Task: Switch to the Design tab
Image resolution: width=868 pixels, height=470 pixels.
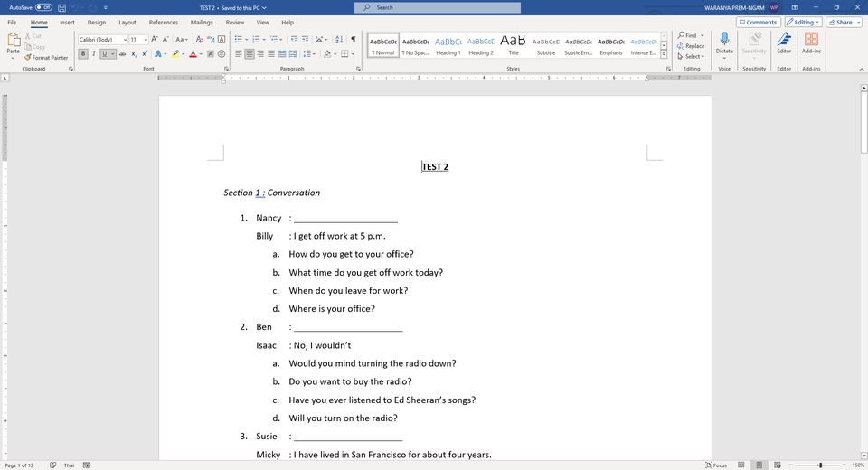Action: [97, 23]
